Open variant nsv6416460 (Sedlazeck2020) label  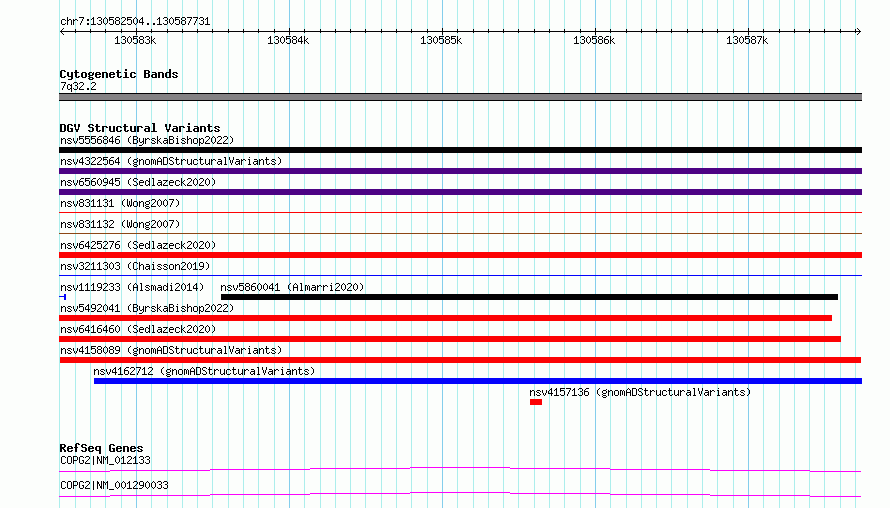click(x=138, y=329)
